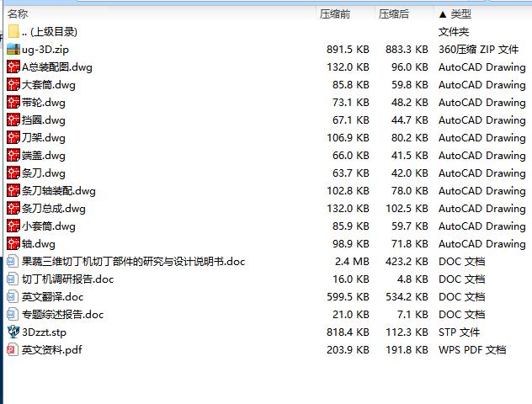Select the ug-3D.zip file name

(x=45, y=50)
